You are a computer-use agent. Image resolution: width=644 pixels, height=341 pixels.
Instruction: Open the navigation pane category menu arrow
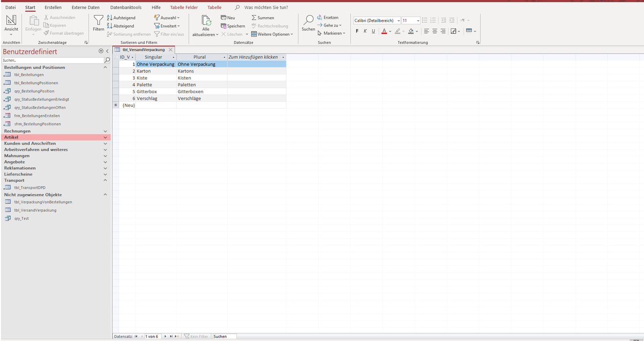(101, 51)
